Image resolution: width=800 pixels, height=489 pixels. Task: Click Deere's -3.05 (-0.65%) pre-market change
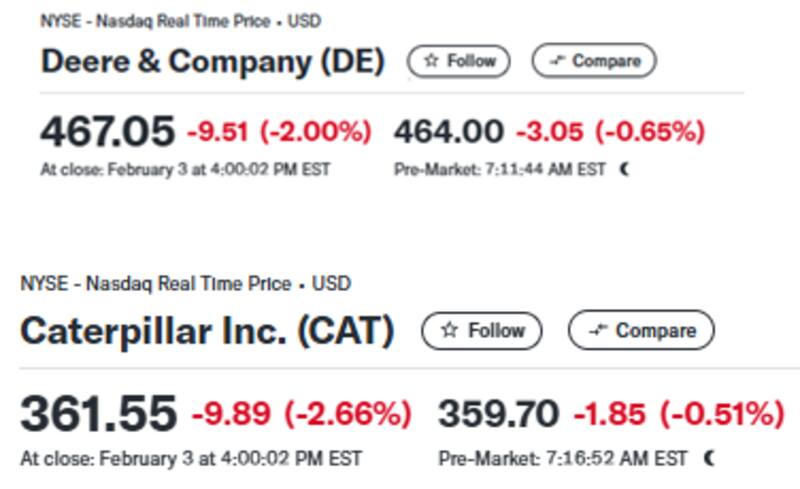(610, 132)
